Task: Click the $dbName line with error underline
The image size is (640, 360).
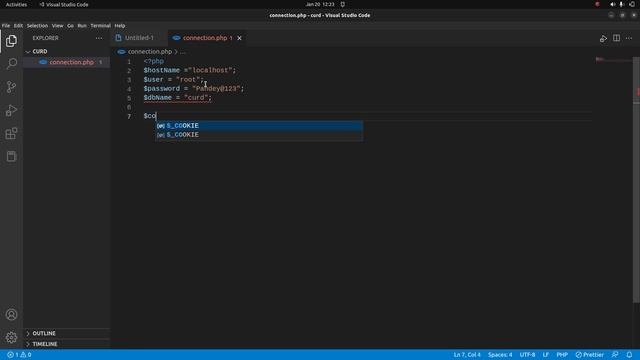Action: [178, 98]
